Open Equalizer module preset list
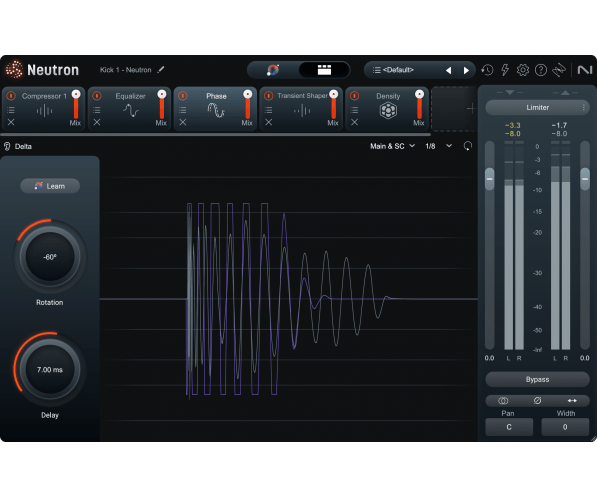Image resolution: width=597 pixels, height=497 pixels. pos(97,110)
